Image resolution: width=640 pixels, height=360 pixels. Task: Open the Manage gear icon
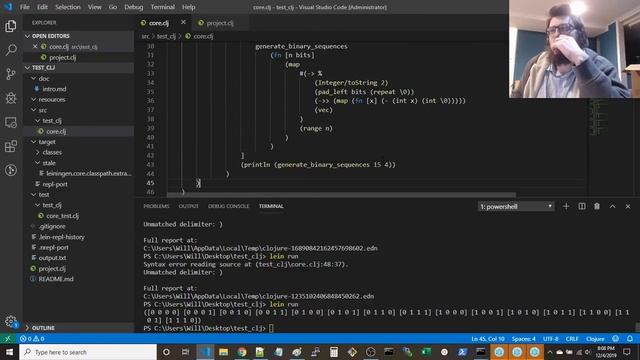[11, 321]
